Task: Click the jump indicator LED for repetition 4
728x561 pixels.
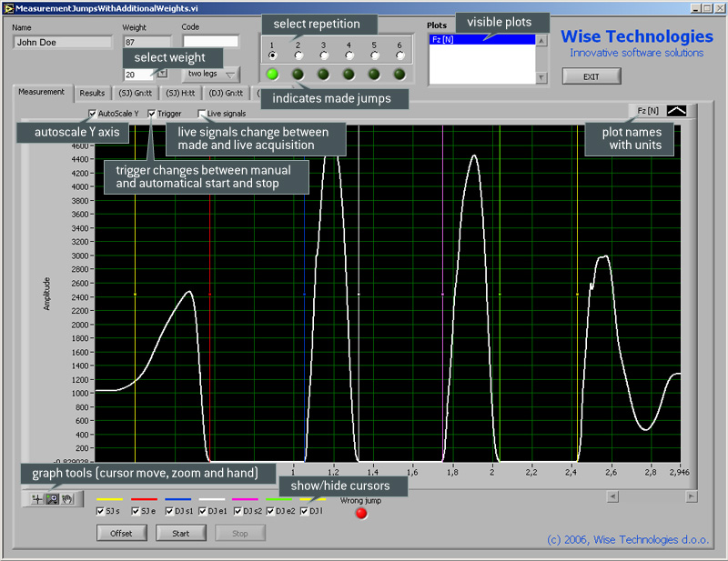Action: pos(349,74)
